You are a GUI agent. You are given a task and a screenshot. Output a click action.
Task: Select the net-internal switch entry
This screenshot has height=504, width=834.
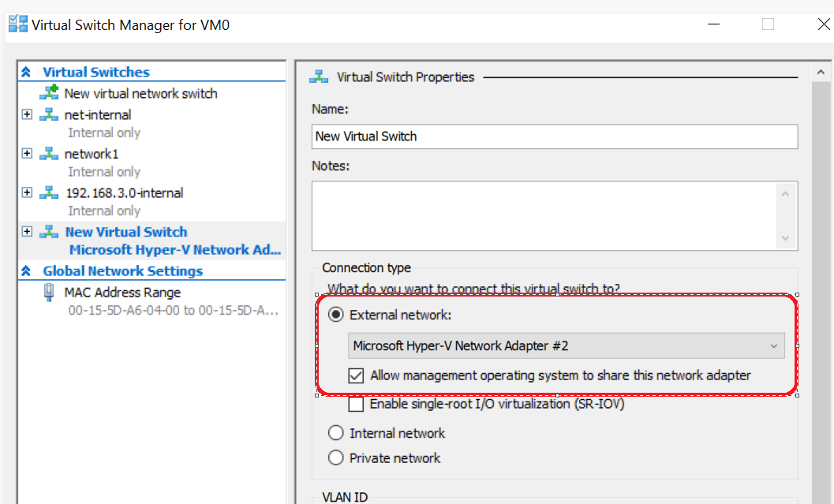pos(98,115)
